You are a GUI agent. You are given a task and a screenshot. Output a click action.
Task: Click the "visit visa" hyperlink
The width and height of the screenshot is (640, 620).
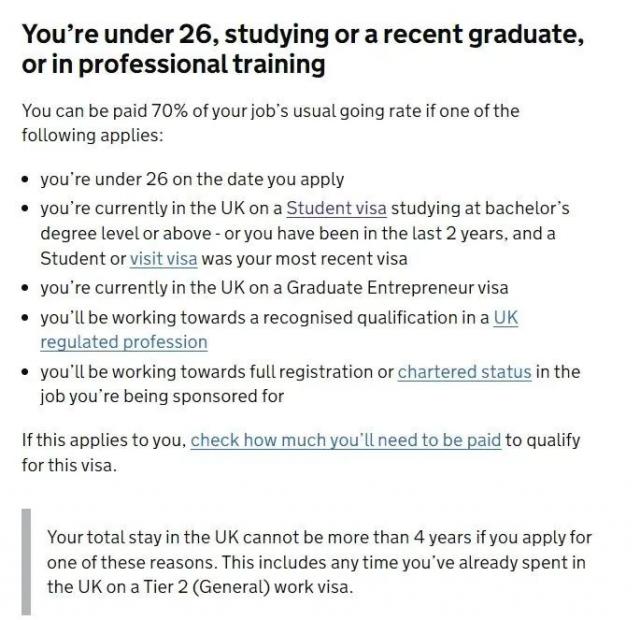(x=163, y=259)
